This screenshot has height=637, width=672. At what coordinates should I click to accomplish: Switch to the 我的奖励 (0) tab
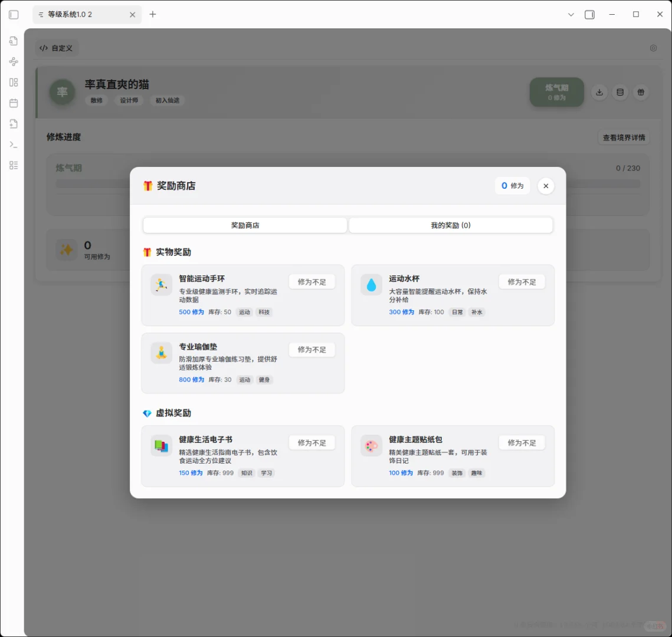coord(451,225)
